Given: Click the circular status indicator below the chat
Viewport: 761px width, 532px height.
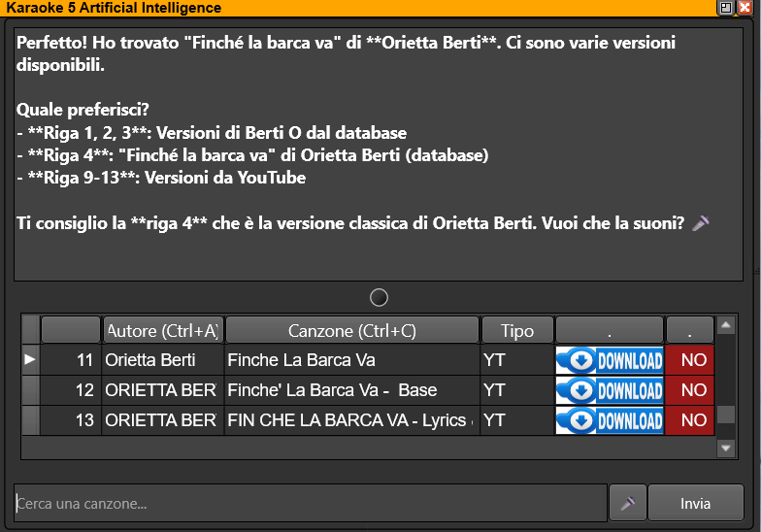Looking at the screenshot, I should point(379,297).
